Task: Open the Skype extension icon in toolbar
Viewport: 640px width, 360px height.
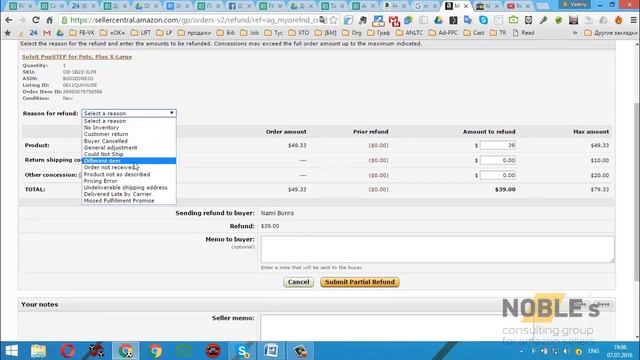Action: [483, 20]
